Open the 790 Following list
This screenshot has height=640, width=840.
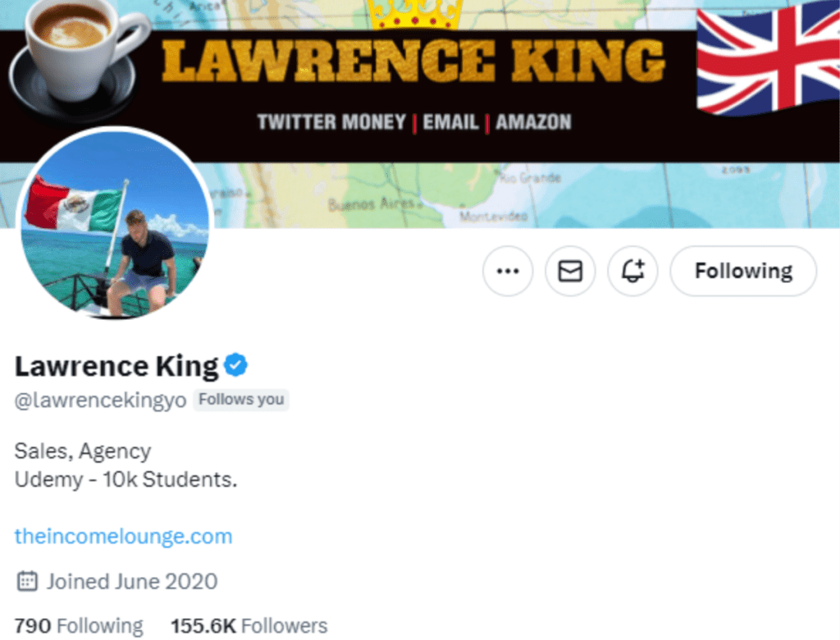tap(79, 626)
